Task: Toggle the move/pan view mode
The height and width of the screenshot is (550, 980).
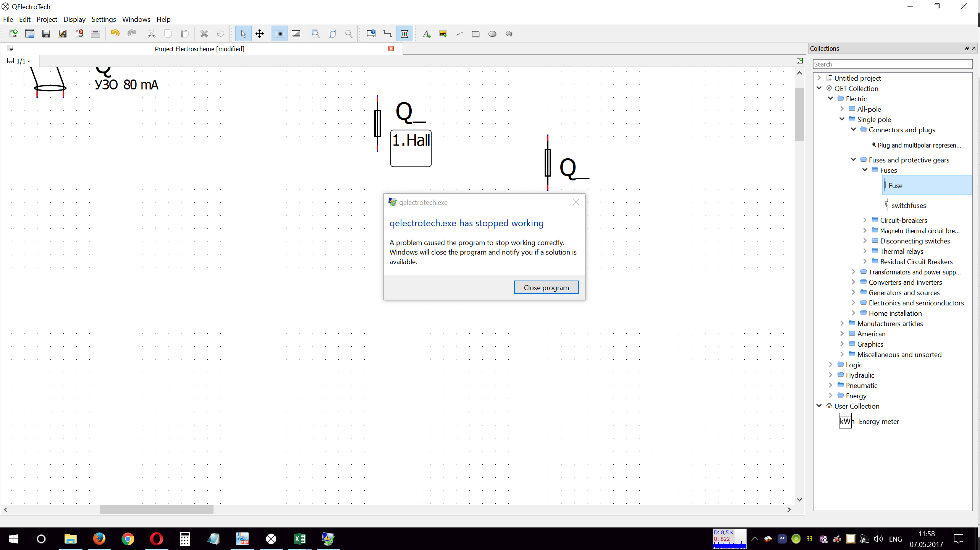Action: tap(260, 34)
